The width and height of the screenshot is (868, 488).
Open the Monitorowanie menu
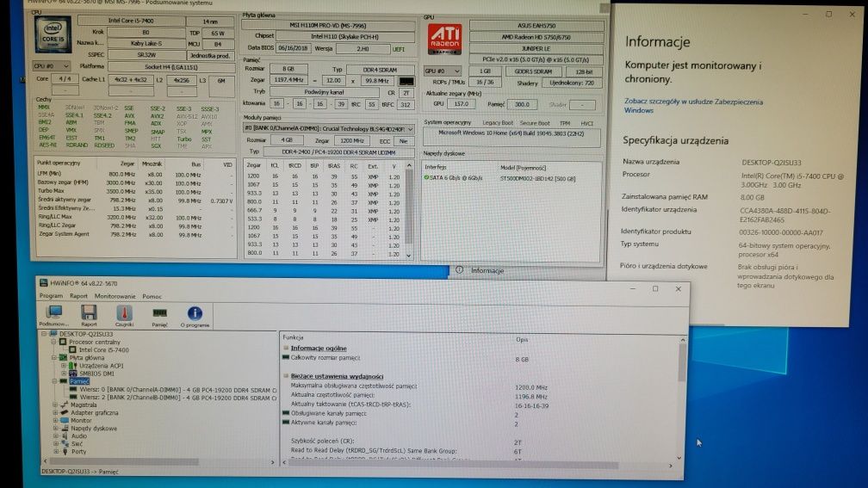click(115, 296)
